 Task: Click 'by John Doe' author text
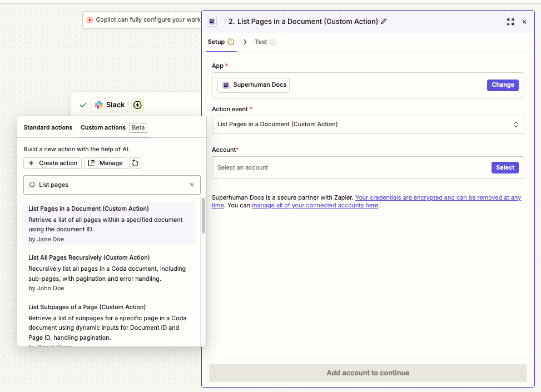pyautogui.click(x=46, y=288)
